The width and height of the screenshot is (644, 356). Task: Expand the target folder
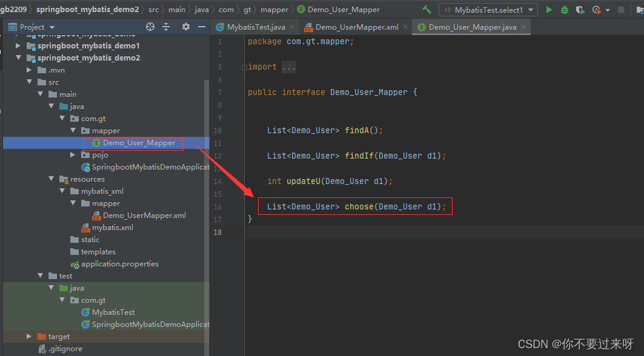[29, 336]
